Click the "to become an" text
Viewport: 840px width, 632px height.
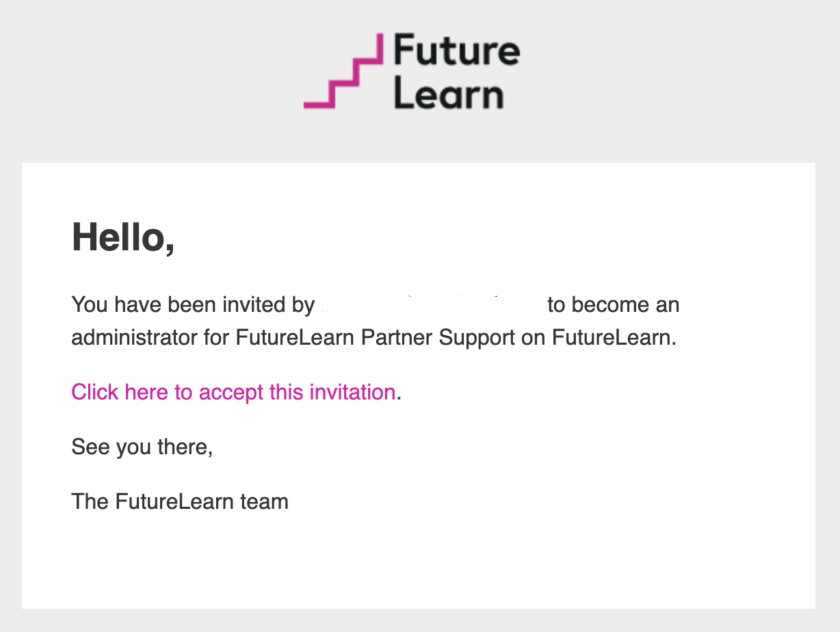[x=613, y=304]
